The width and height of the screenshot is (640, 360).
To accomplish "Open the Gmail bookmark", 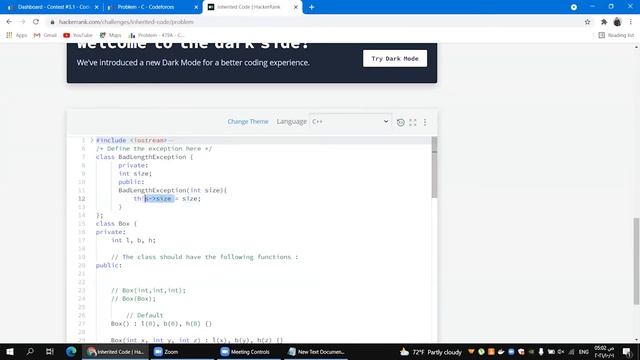I will (45, 35).
